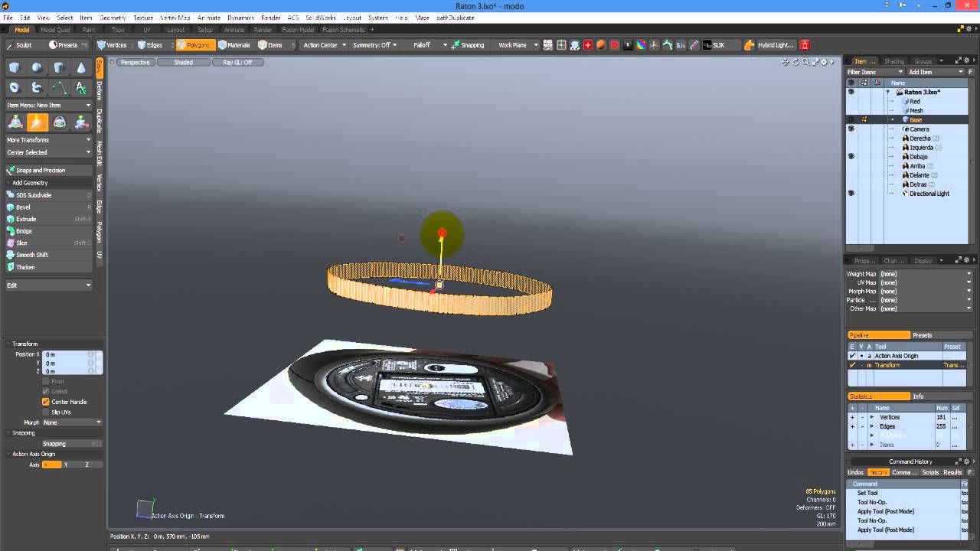Activate the Rotate tool icon
This screenshot has width=980, height=551.
[x=60, y=122]
